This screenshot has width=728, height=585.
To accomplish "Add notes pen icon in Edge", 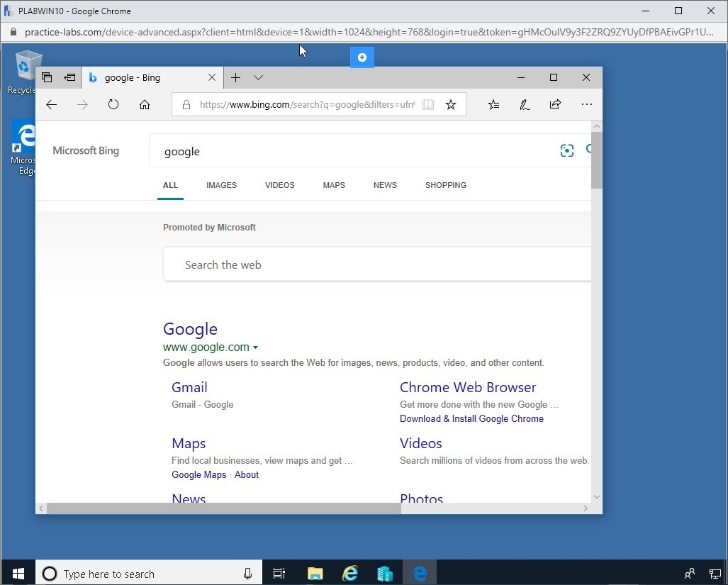I will (525, 104).
